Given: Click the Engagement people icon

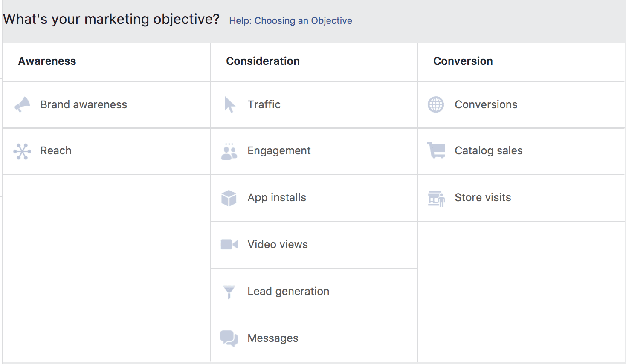Looking at the screenshot, I should pos(229,152).
